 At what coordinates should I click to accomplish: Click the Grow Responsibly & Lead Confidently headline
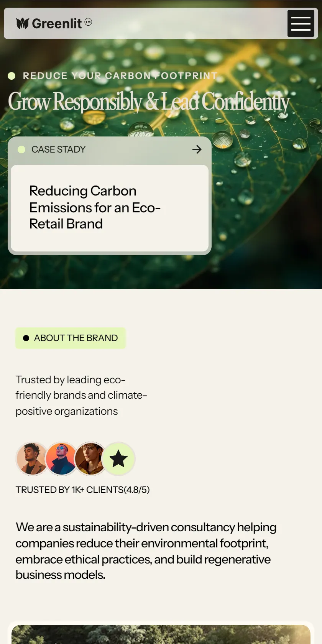pos(149,102)
